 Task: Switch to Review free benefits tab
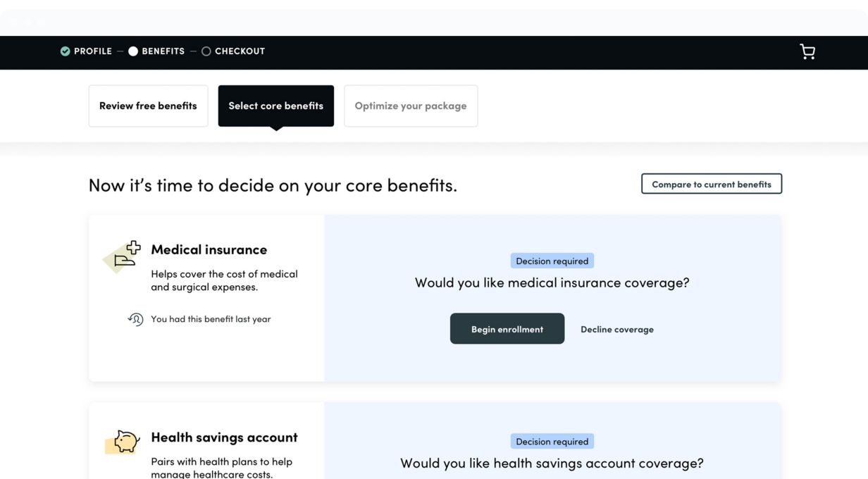148,106
